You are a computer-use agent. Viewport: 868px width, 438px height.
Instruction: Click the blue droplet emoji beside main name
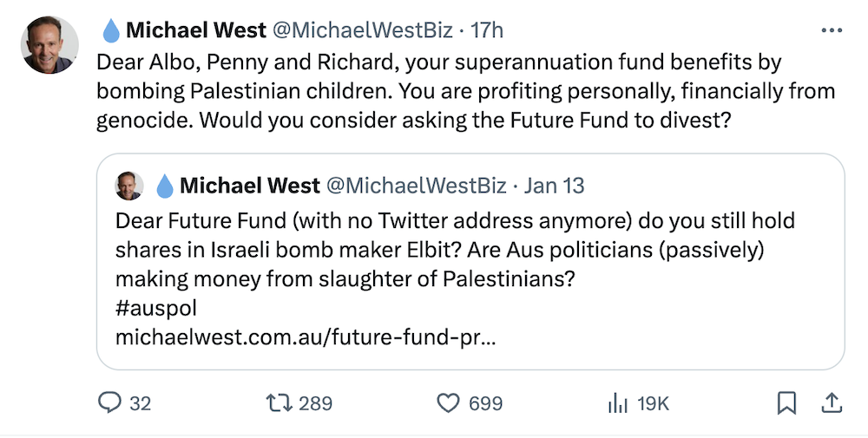coord(111,31)
